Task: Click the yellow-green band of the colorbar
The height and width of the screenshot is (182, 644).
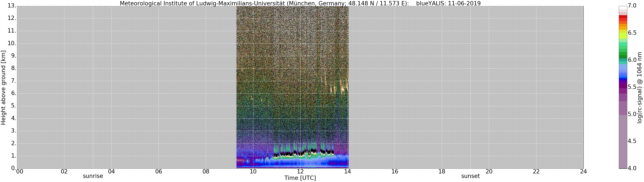Action: point(623,36)
